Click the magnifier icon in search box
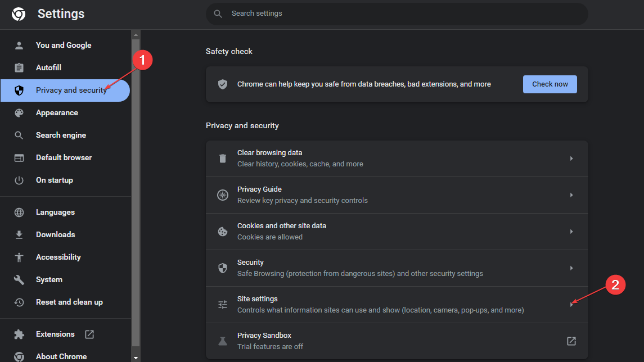644x362 pixels. (218, 13)
